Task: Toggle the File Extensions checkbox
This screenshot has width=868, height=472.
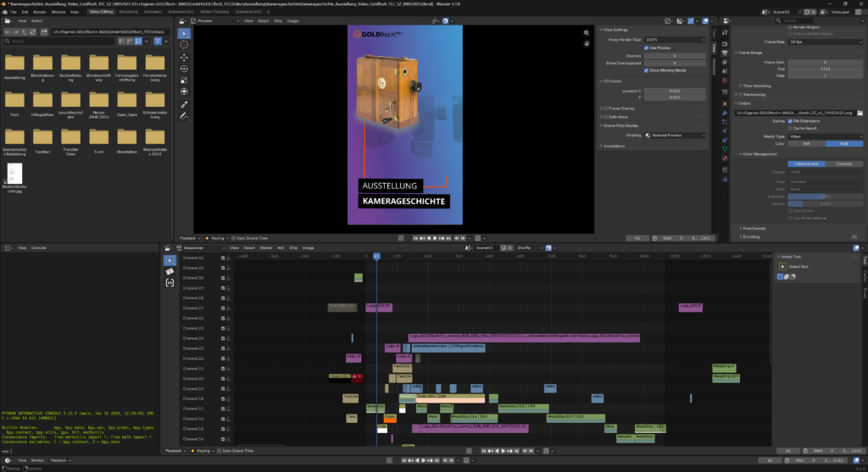Action: [x=790, y=121]
